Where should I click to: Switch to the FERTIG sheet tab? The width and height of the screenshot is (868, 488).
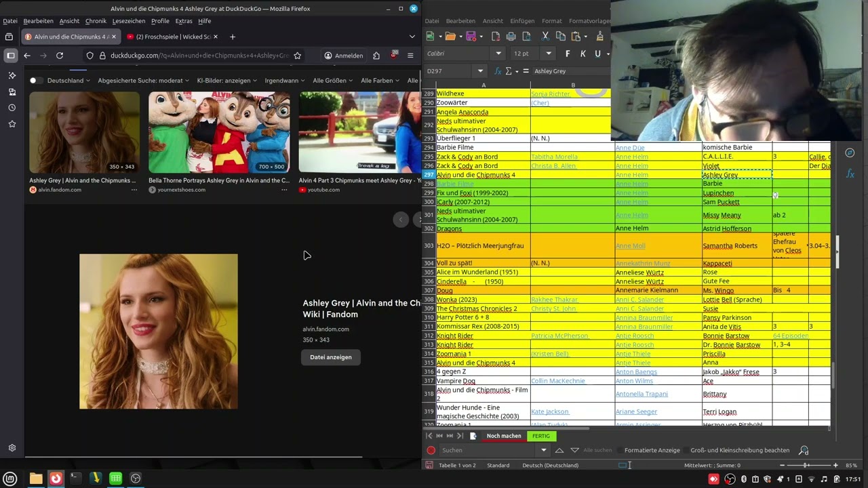coord(541,436)
